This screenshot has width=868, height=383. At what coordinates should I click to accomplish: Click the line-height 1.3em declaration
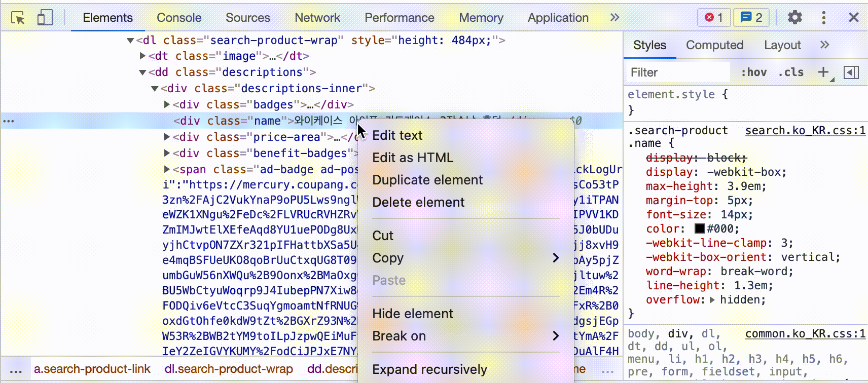[x=709, y=286]
